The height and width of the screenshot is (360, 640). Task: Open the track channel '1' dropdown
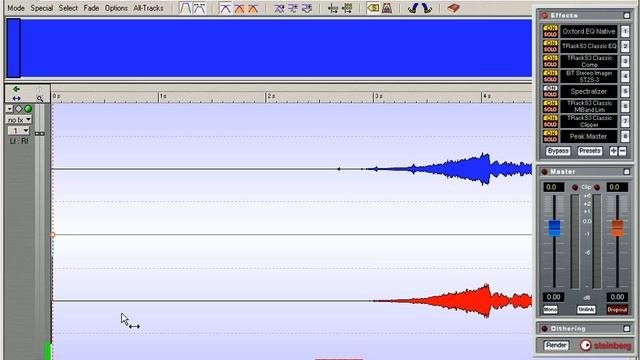[19, 131]
